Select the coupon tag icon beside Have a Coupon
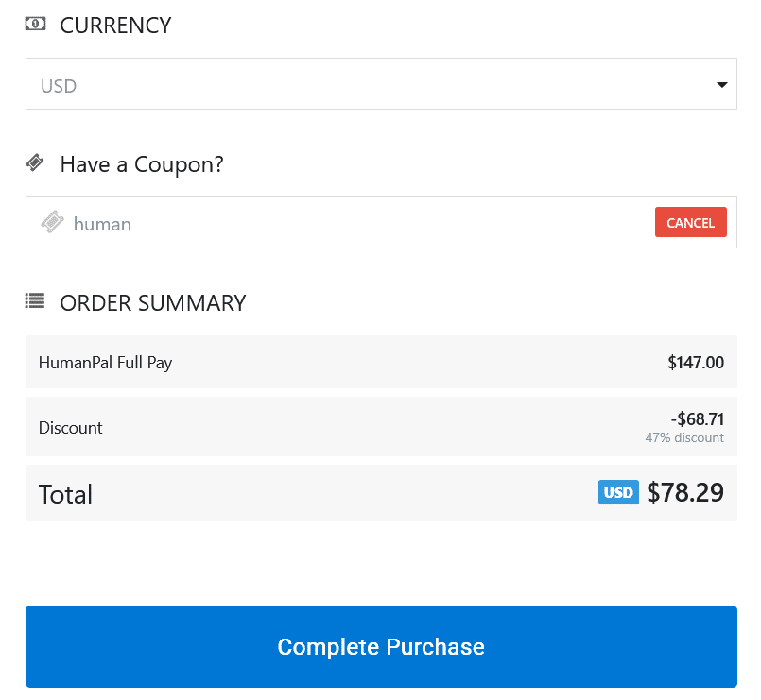This screenshot has width=761, height=700. tap(35, 162)
